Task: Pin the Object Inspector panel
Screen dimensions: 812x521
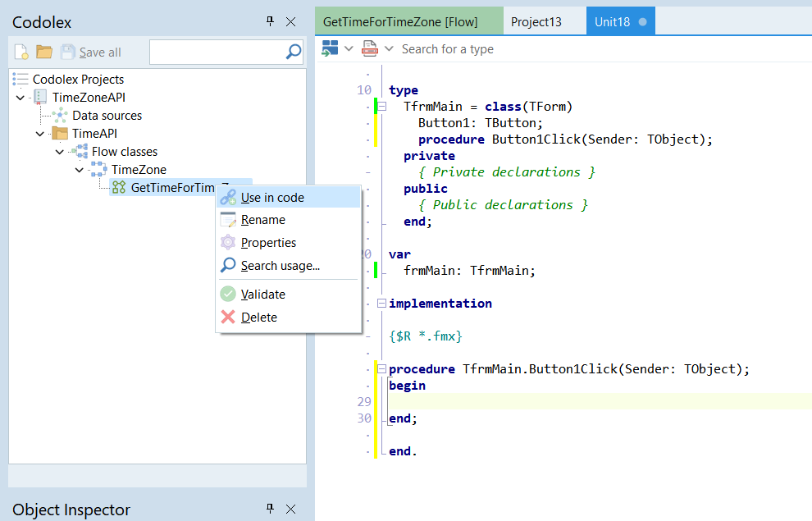Action: pos(270,509)
